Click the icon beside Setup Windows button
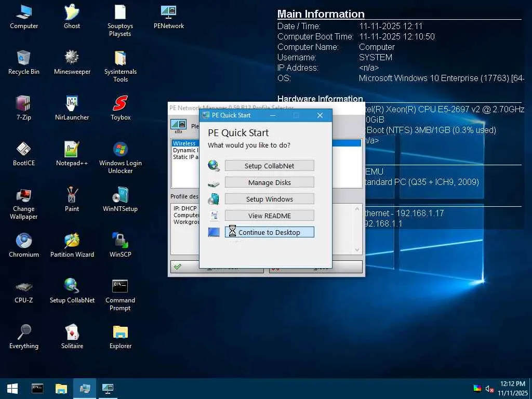This screenshot has width=532, height=399. click(x=214, y=199)
